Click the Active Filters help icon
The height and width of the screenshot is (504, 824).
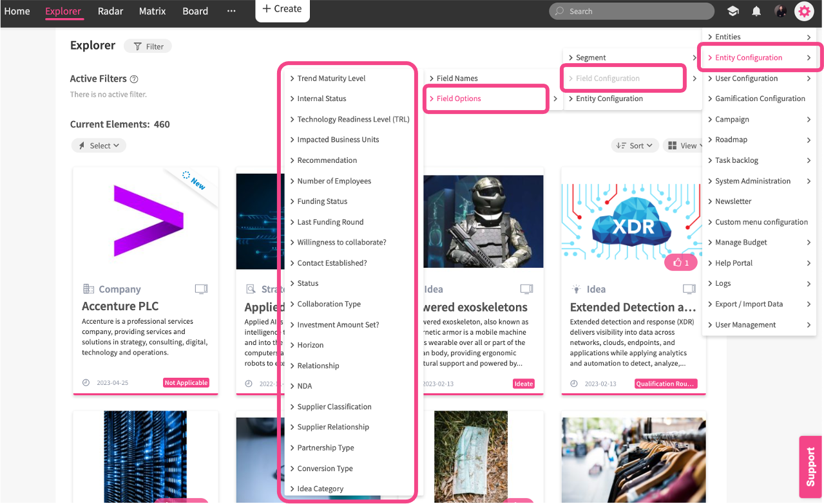coord(134,79)
